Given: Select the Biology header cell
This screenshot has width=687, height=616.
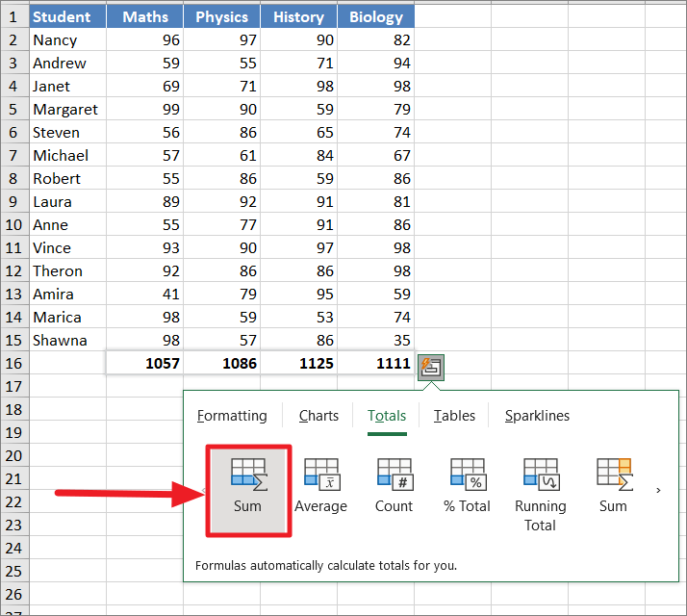Looking at the screenshot, I should (x=376, y=16).
